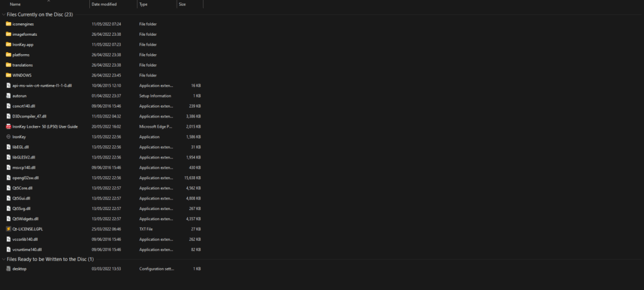The height and width of the screenshot is (290, 644).
Task: Select the opengl32sw.dll file name
Action: click(x=25, y=178)
